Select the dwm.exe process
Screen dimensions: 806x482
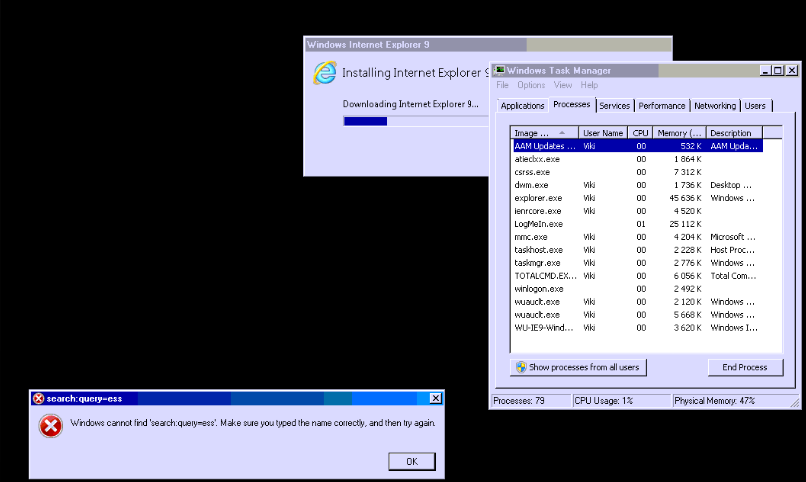[x=637, y=185]
